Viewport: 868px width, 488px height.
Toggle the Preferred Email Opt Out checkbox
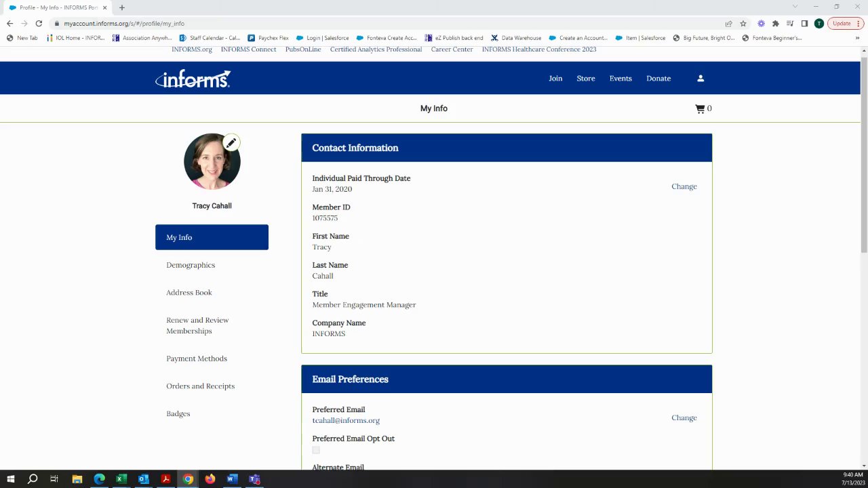[316, 450]
